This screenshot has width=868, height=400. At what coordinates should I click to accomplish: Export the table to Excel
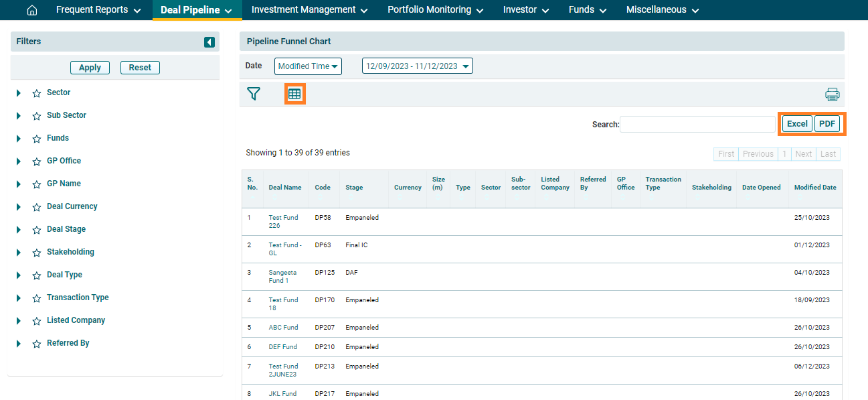click(796, 124)
